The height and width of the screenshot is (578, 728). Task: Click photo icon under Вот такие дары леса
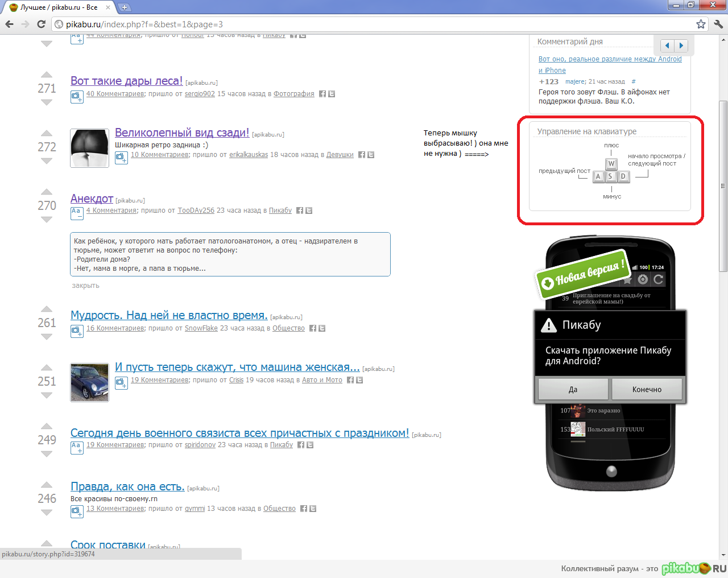click(x=77, y=97)
